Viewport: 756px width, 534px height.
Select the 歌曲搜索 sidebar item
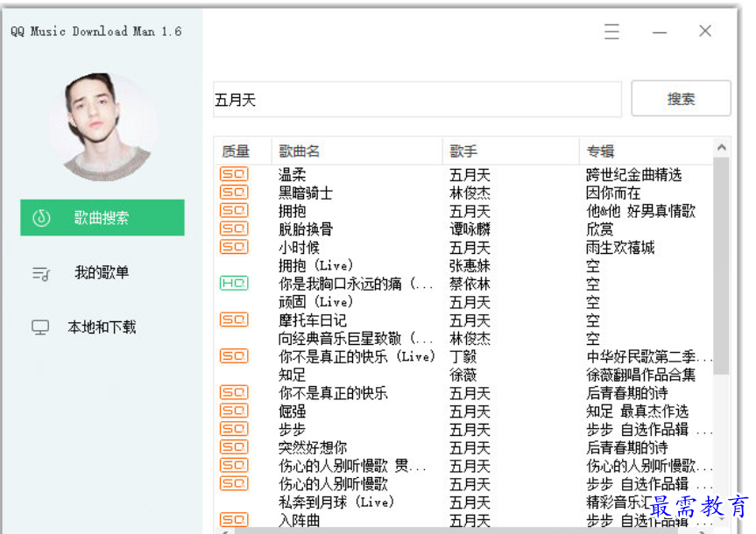point(102,218)
